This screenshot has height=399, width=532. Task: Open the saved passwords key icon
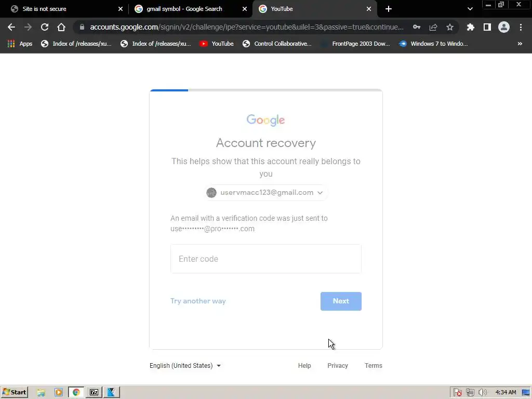417,27
